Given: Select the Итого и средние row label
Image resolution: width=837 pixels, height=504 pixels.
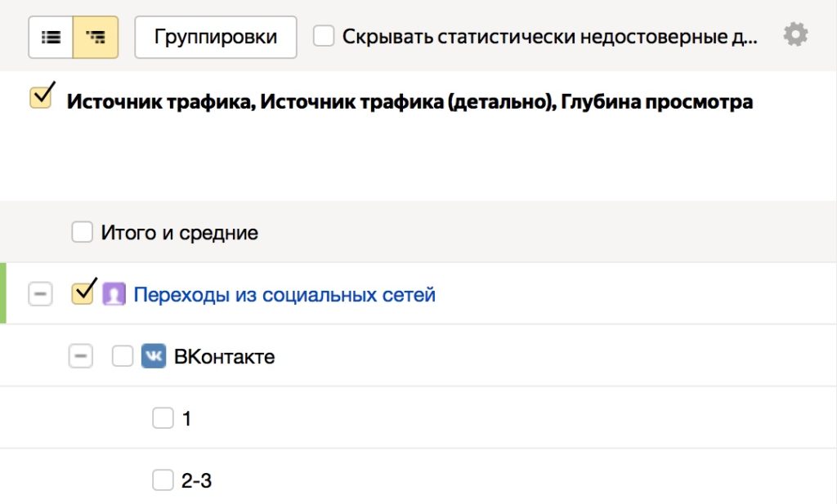Looking at the screenshot, I should pyautogui.click(x=179, y=233).
